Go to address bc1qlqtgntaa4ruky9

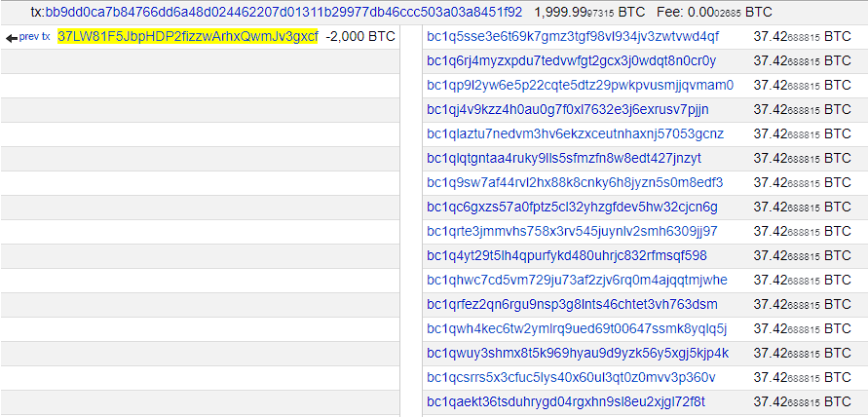tap(563, 158)
